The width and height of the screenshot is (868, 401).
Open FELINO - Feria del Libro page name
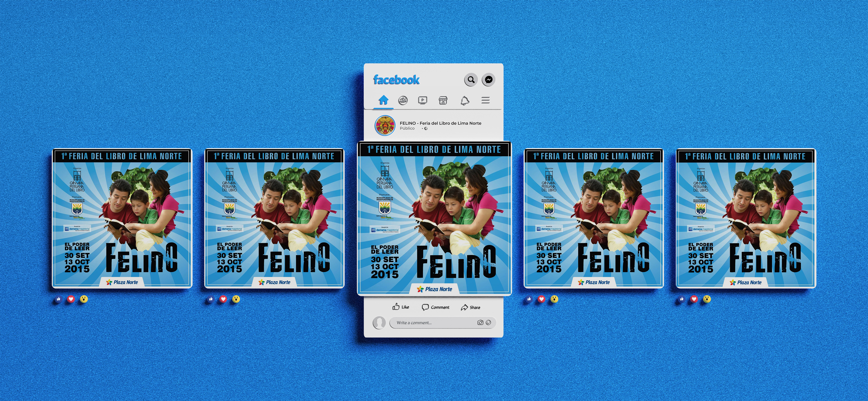tap(440, 123)
